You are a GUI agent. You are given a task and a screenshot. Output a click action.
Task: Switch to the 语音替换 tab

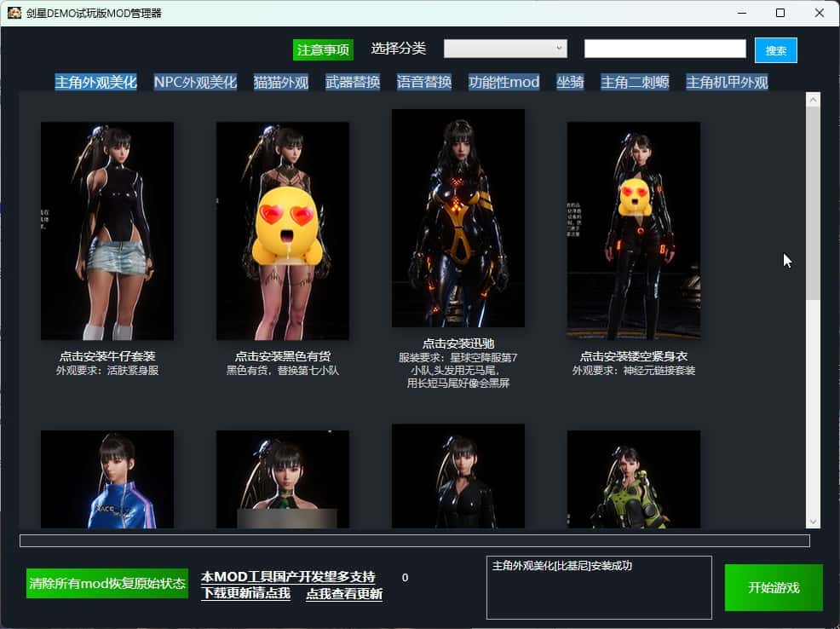(x=424, y=82)
